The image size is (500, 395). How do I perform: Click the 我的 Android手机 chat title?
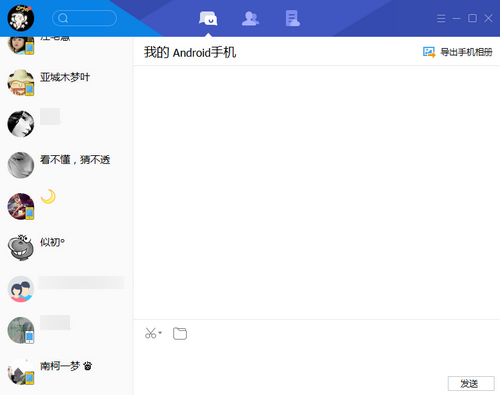tap(190, 52)
